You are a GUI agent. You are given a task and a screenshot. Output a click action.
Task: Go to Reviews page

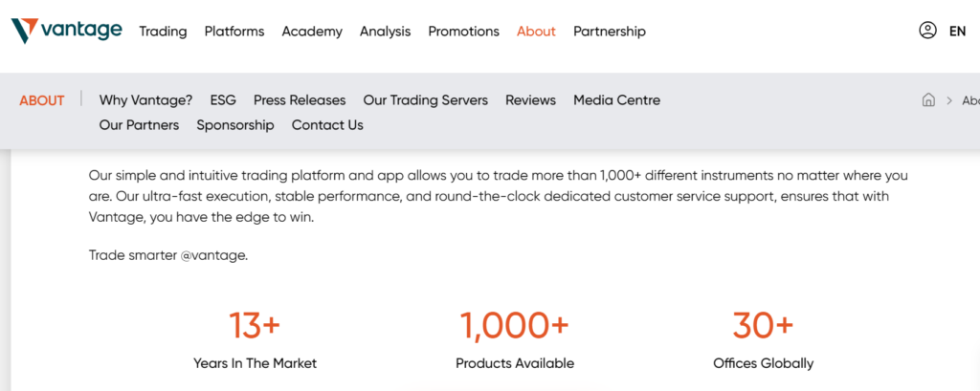pyautogui.click(x=530, y=100)
